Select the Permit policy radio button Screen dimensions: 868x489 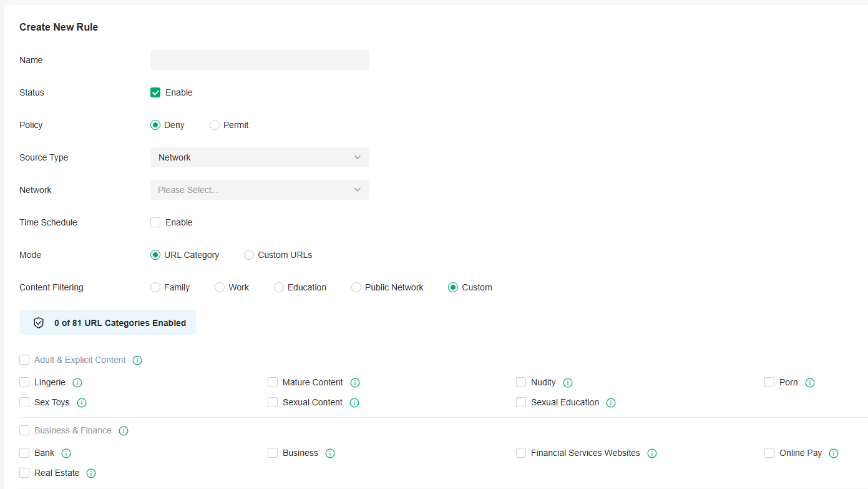click(214, 124)
